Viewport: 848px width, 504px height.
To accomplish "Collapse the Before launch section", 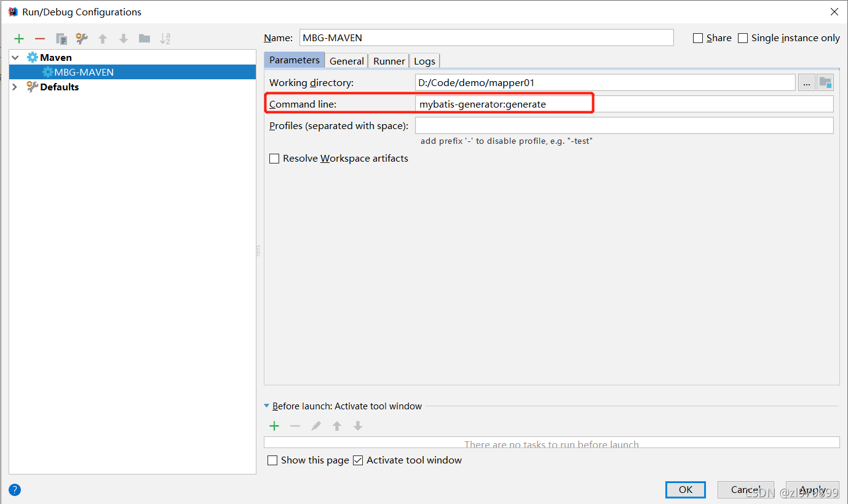I will point(266,406).
